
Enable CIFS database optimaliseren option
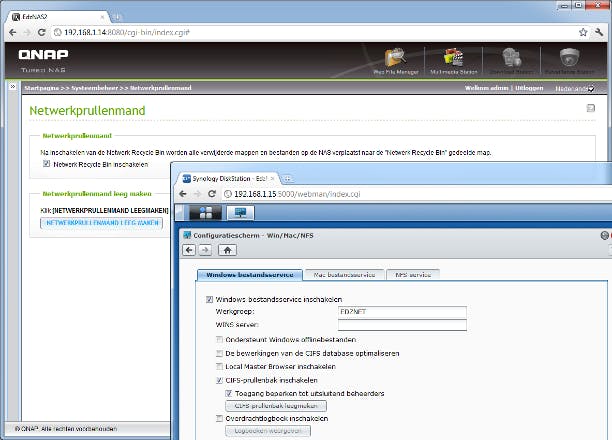point(219,353)
